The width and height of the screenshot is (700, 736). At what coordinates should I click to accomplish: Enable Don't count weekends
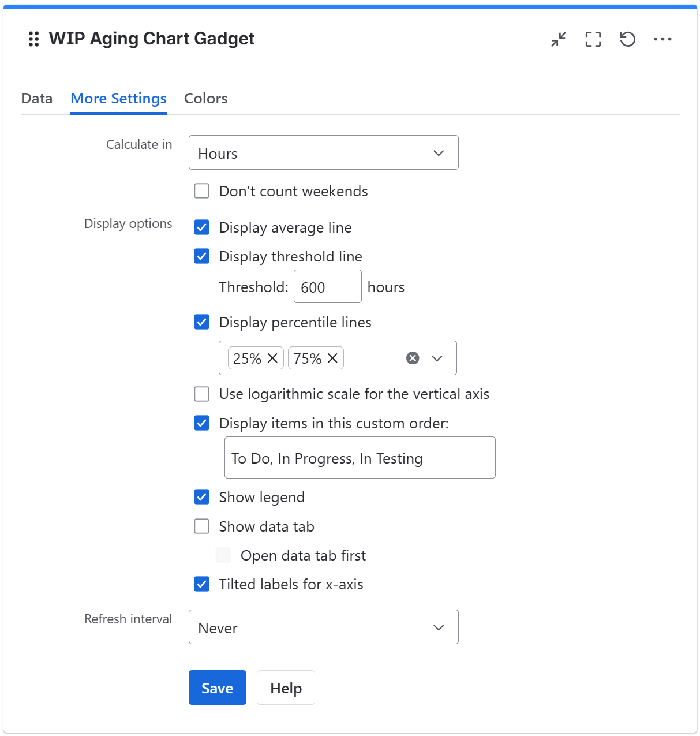click(x=201, y=190)
